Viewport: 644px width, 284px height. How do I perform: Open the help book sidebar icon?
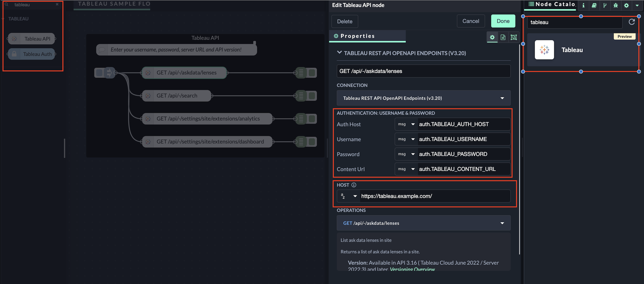[594, 5]
